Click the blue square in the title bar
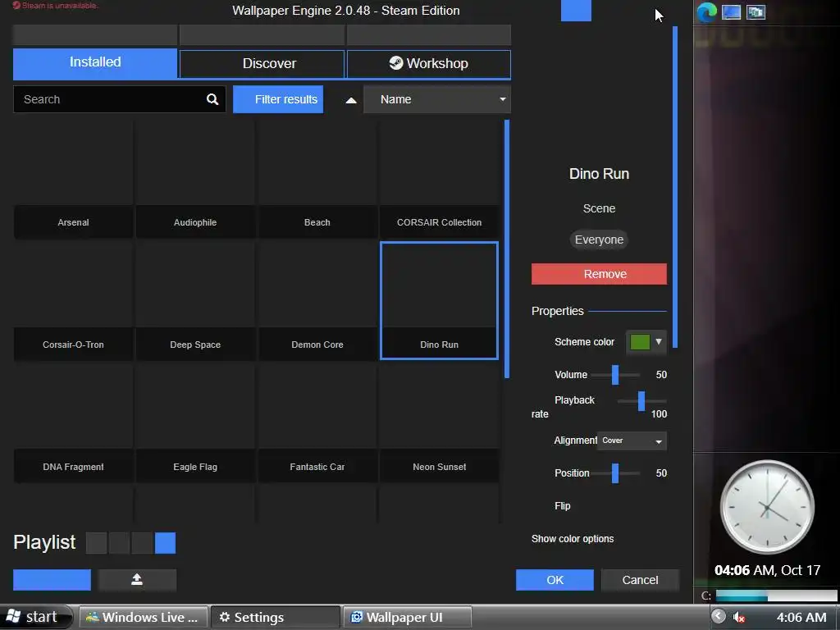This screenshot has height=630, width=840. [576, 11]
